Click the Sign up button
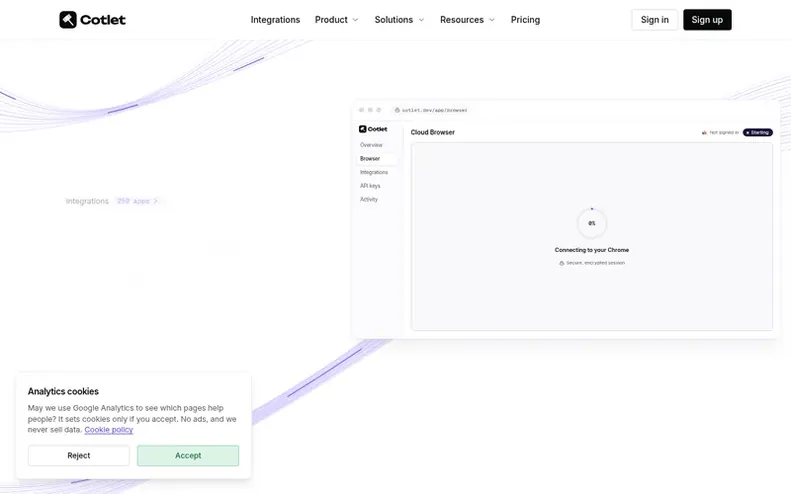 click(707, 20)
